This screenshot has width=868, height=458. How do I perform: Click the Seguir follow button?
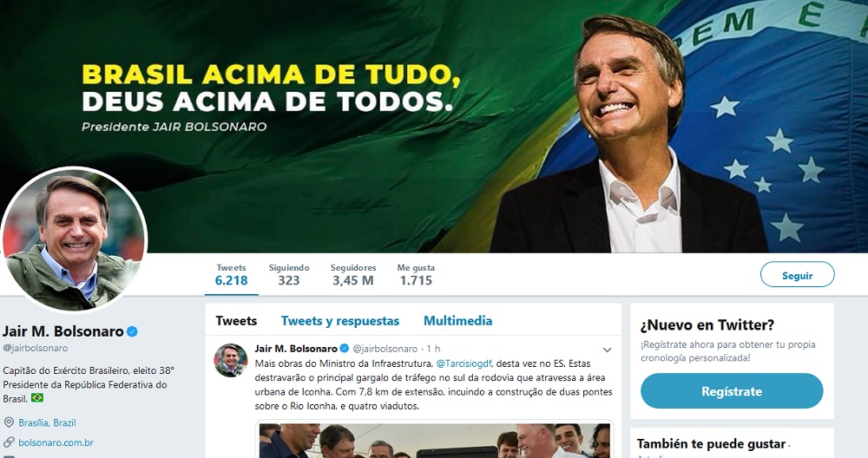pyautogui.click(x=797, y=275)
